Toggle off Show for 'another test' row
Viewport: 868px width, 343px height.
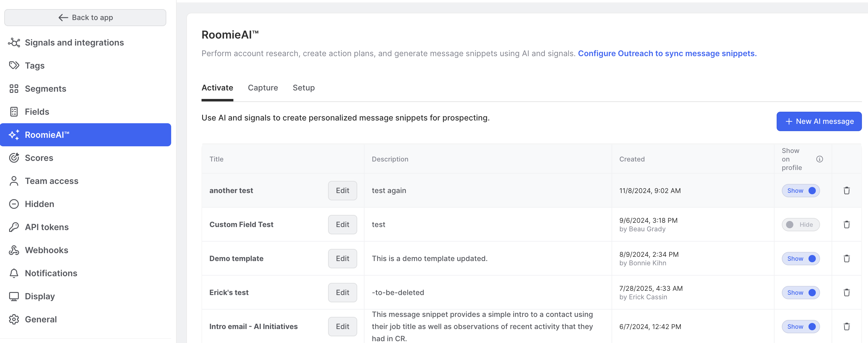tap(801, 191)
